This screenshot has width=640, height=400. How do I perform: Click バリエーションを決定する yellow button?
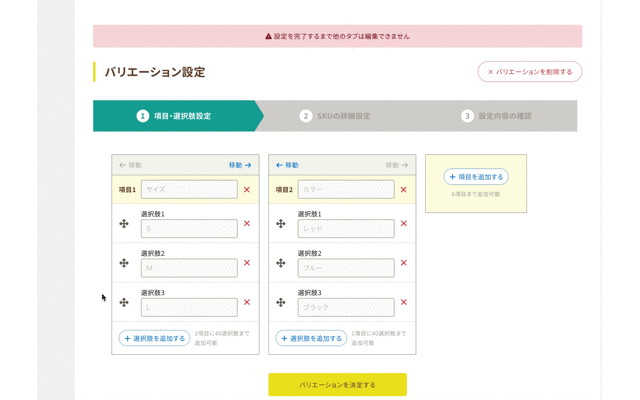(338, 384)
